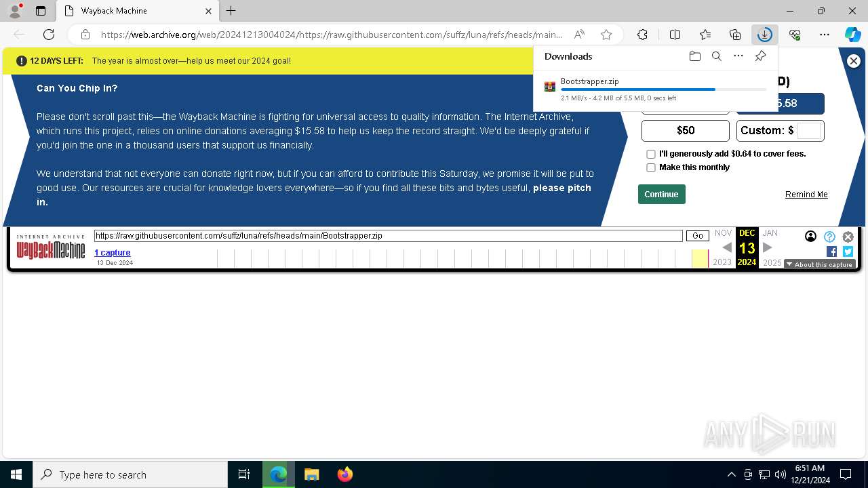Open Firefox from taskbar
The height and width of the screenshot is (488, 868).
(x=344, y=474)
